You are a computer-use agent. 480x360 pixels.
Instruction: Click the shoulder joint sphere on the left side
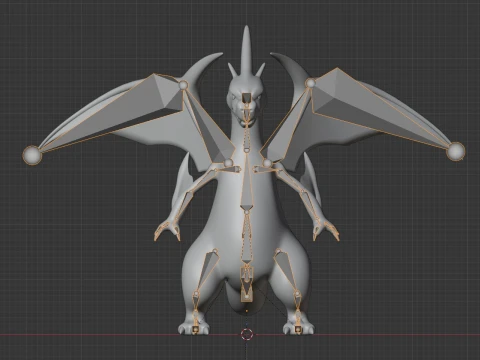(x=228, y=163)
